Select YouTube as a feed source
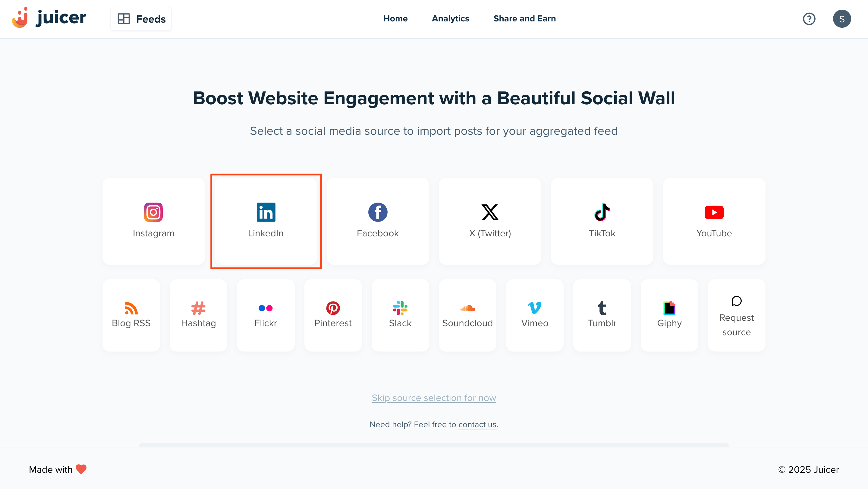 (714, 221)
